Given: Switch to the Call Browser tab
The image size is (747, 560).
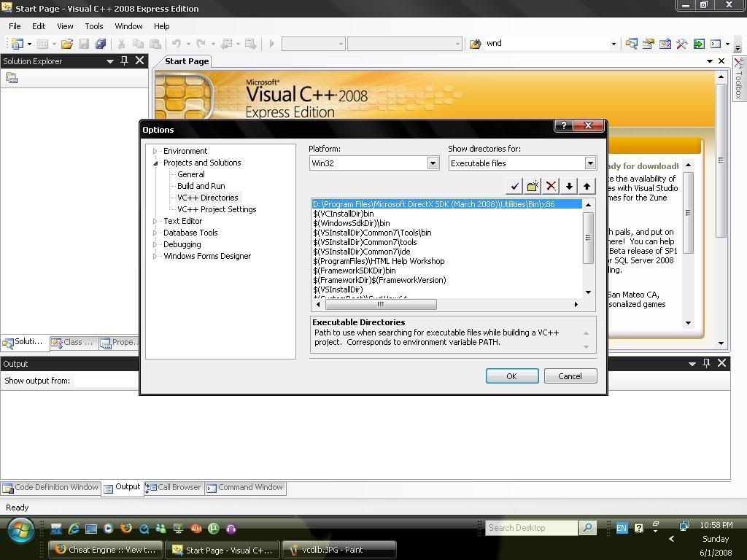Looking at the screenshot, I should (174, 488).
